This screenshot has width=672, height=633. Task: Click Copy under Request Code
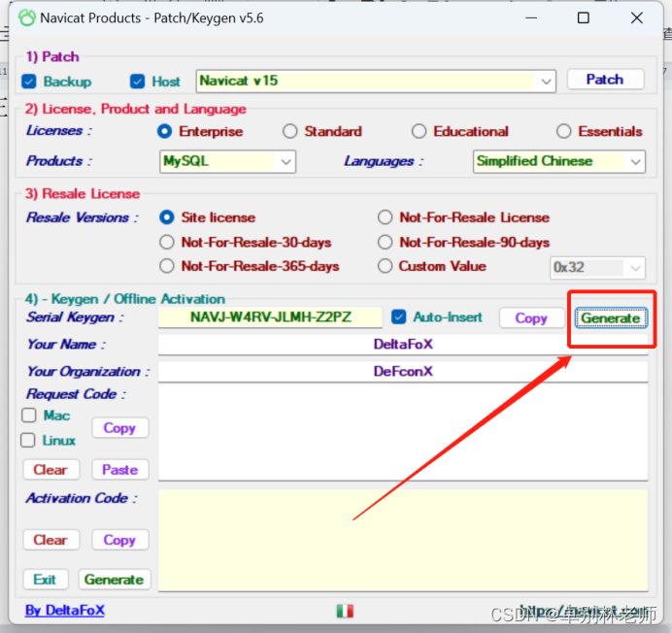pyautogui.click(x=120, y=428)
